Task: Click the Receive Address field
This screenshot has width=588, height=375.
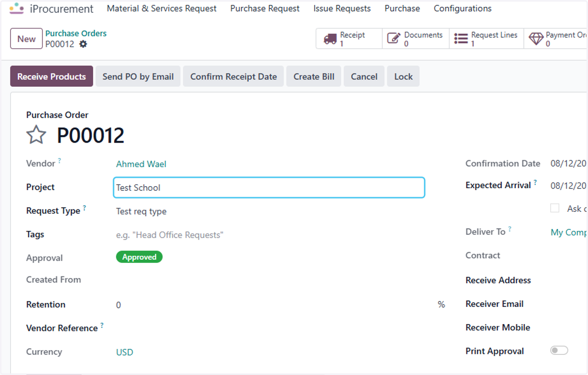Action: [x=568, y=280]
